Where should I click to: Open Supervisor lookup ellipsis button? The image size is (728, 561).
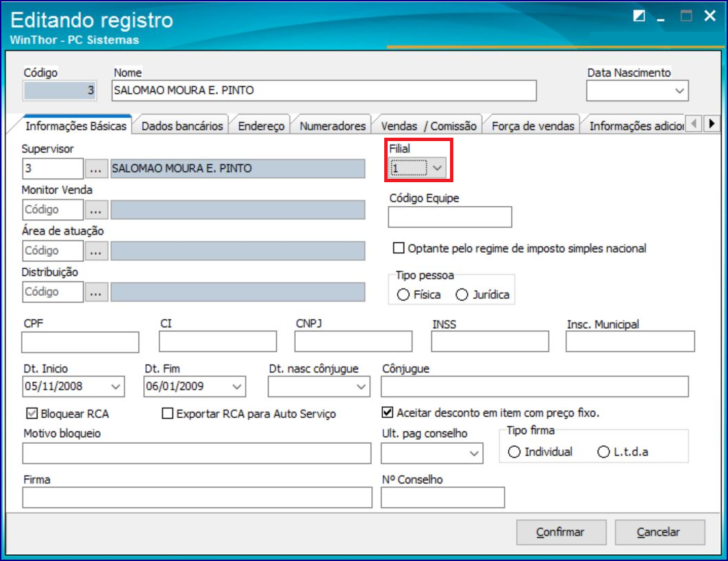click(x=96, y=169)
